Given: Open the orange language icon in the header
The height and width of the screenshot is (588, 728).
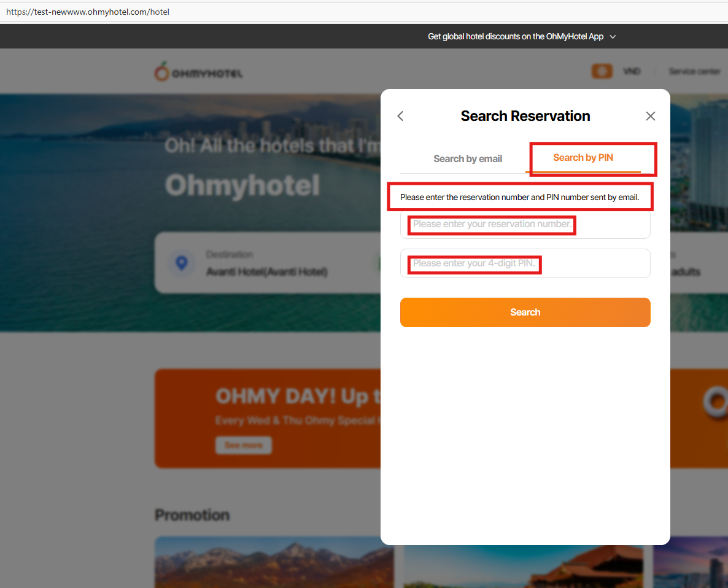Looking at the screenshot, I should (x=602, y=71).
